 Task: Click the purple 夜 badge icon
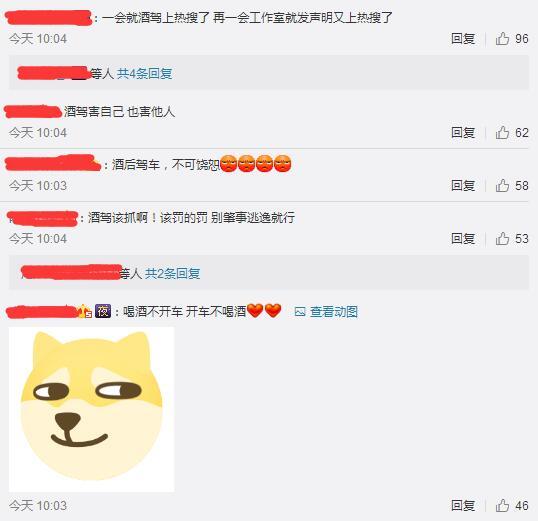coord(103,311)
